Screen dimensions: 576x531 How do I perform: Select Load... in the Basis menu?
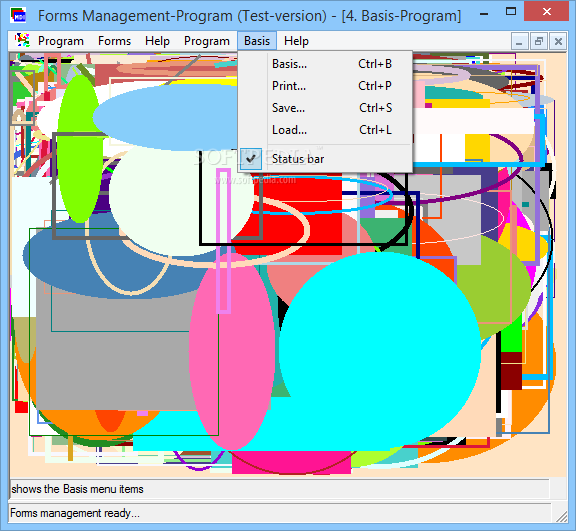325,130
